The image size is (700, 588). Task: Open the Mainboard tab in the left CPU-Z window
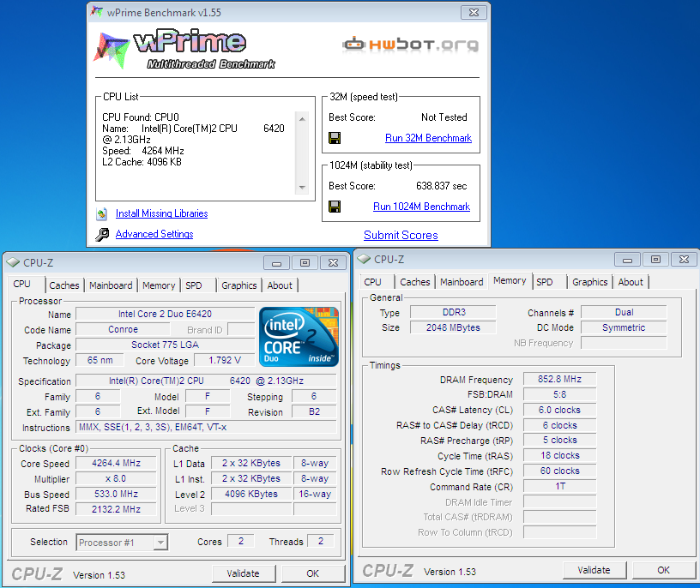click(x=111, y=285)
